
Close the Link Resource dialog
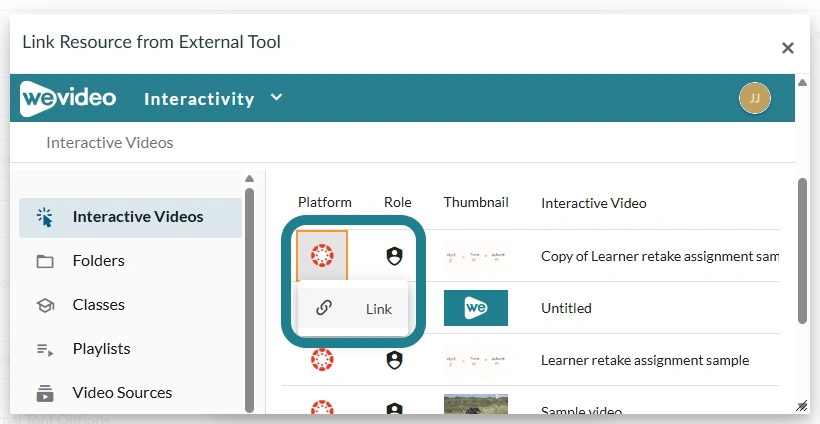pyautogui.click(x=788, y=48)
